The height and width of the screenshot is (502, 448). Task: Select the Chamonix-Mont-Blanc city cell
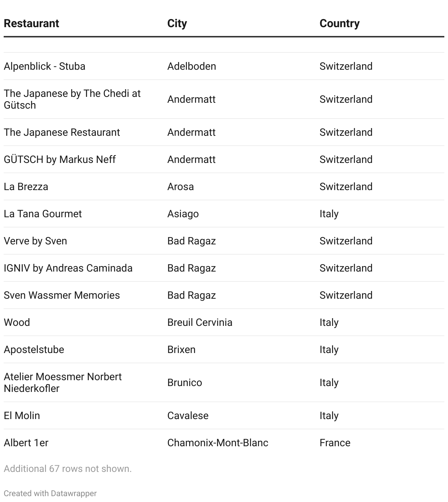point(218,443)
